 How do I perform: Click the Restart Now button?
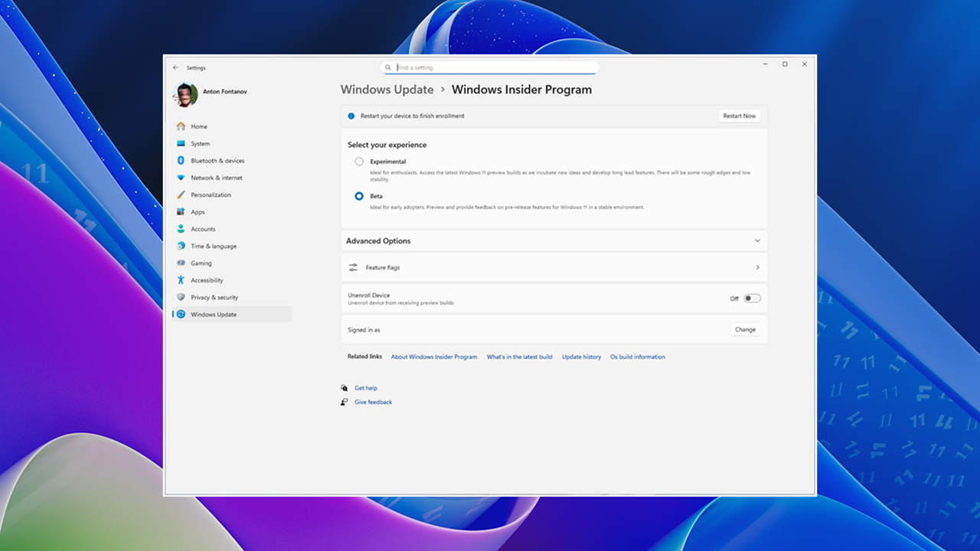(740, 116)
